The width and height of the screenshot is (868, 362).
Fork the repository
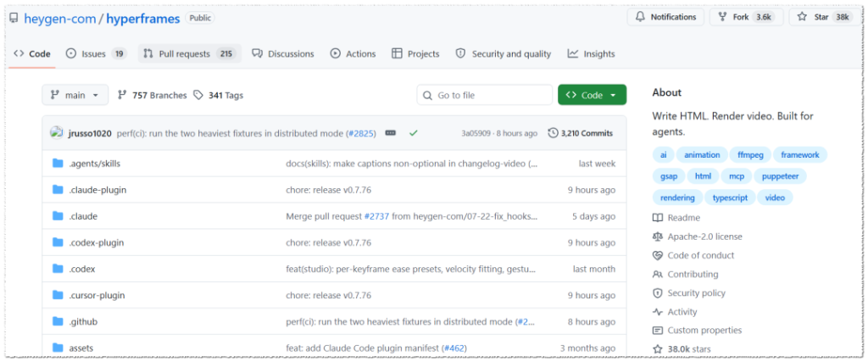(x=747, y=17)
